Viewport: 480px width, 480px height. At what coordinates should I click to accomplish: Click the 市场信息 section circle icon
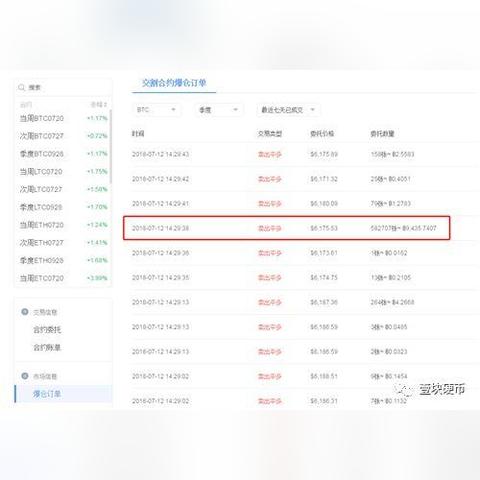tap(25, 376)
